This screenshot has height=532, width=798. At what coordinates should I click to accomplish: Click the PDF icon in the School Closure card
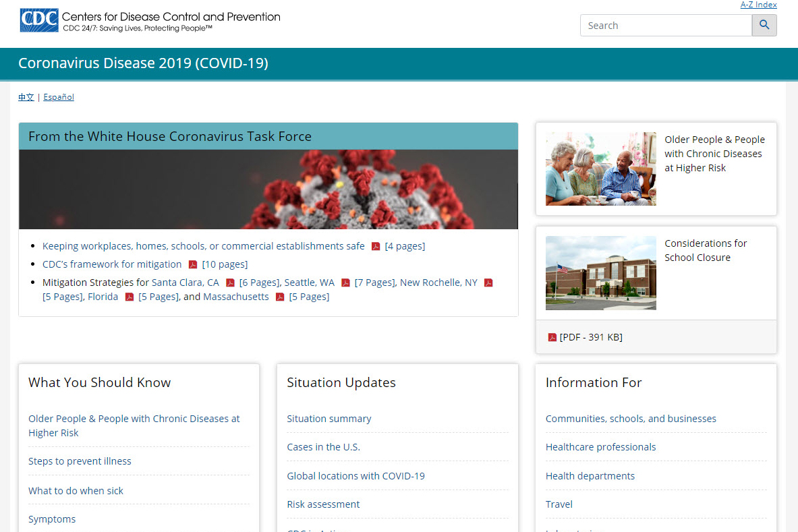coord(552,337)
